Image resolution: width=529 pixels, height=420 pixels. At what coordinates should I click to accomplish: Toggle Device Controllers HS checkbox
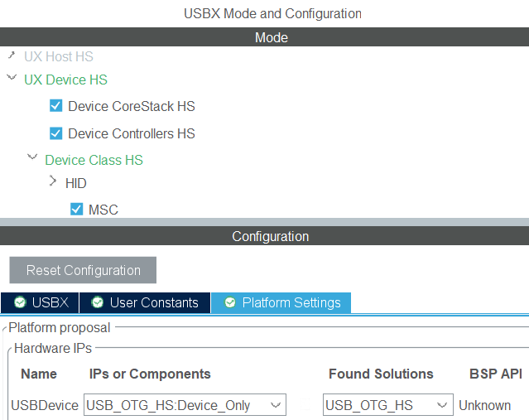coord(56,133)
